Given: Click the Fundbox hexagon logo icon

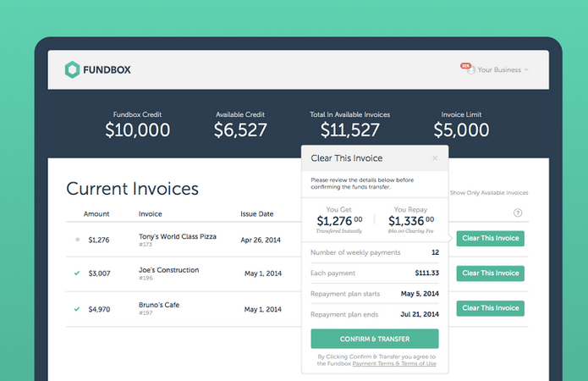Looking at the screenshot, I should pos(72,69).
